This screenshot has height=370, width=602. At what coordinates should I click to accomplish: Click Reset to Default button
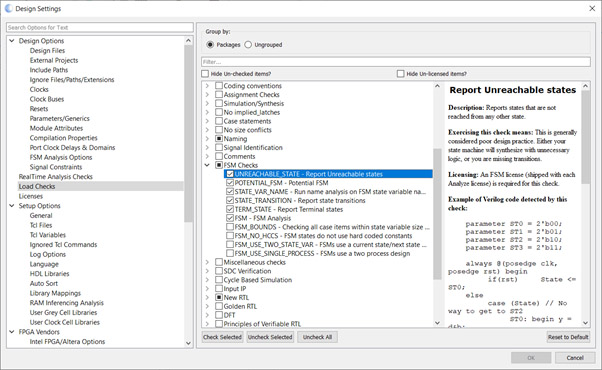pos(568,337)
